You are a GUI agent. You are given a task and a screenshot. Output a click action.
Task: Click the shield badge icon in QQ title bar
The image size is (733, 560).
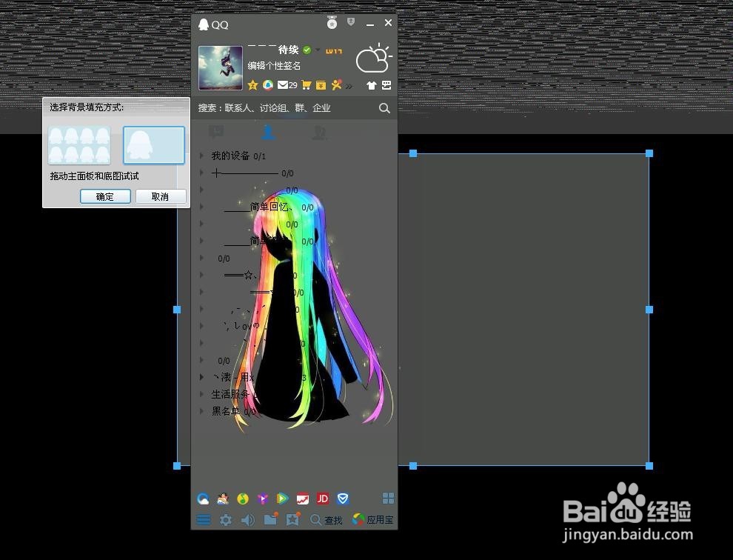click(351, 22)
